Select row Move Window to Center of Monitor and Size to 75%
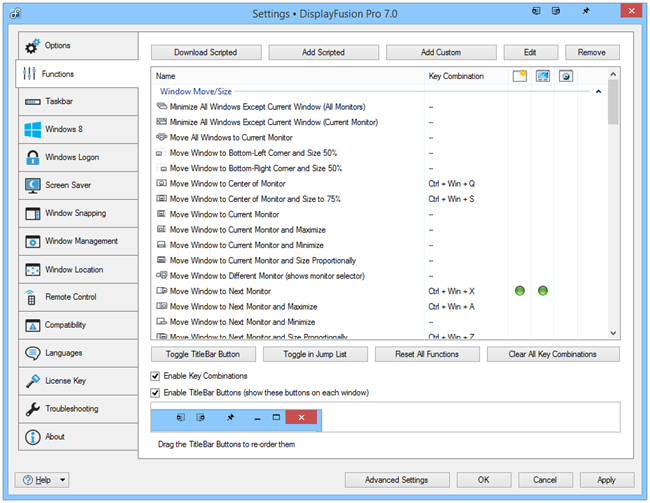650x503 pixels. pos(379,199)
